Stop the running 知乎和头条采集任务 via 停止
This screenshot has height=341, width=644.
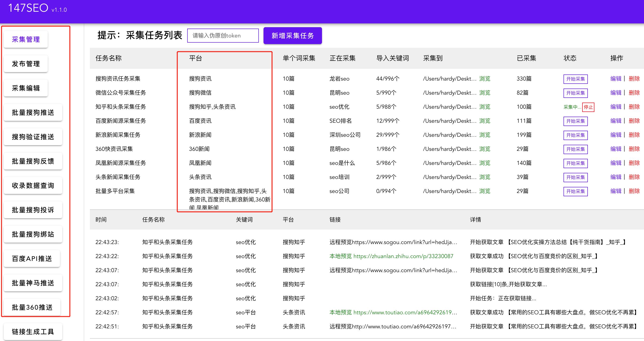(x=589, y=107)
